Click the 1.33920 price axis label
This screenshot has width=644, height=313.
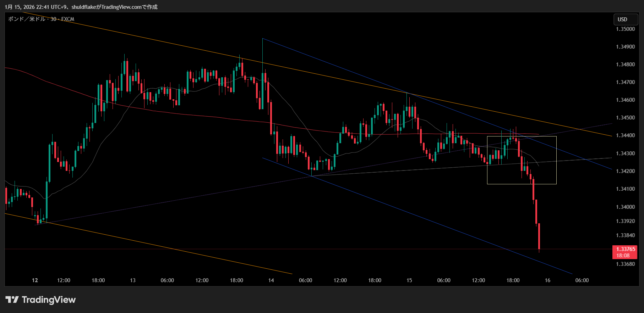625,221
